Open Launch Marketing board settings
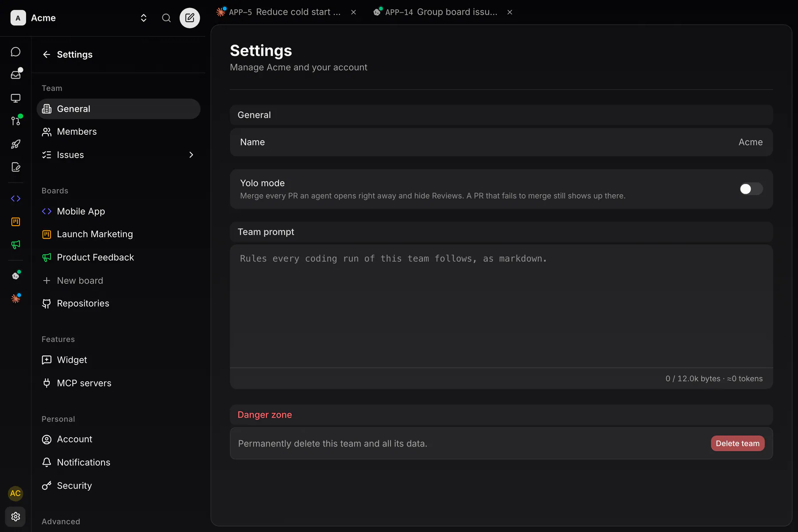The image size is (798, 532). click(x=118, y=234)
